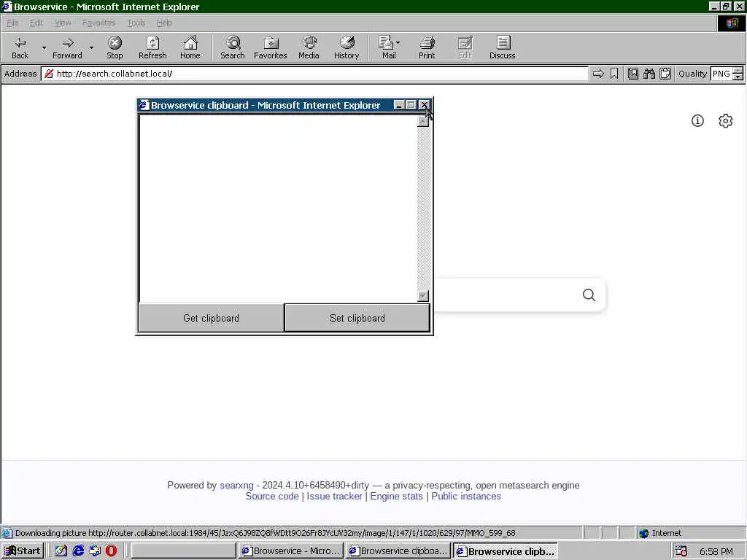This screenshot has height=560, width=747.
Task: Expand the Forward history dropdown arrow
Action: (x=91, y=47)
